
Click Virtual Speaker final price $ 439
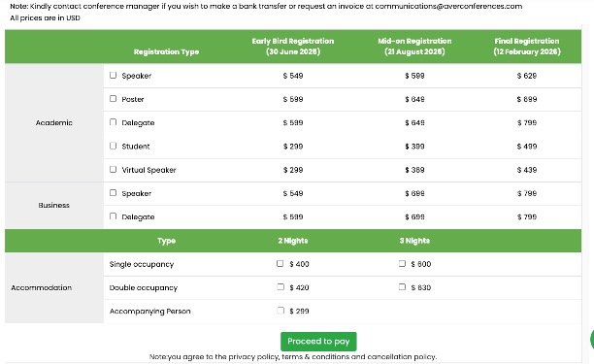tap(527, 170)
